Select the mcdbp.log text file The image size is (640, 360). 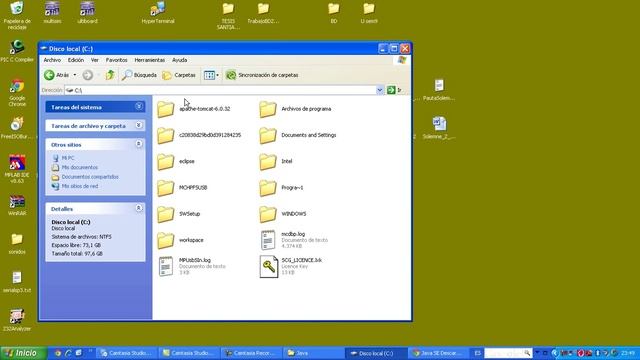[x=294, y=240]
